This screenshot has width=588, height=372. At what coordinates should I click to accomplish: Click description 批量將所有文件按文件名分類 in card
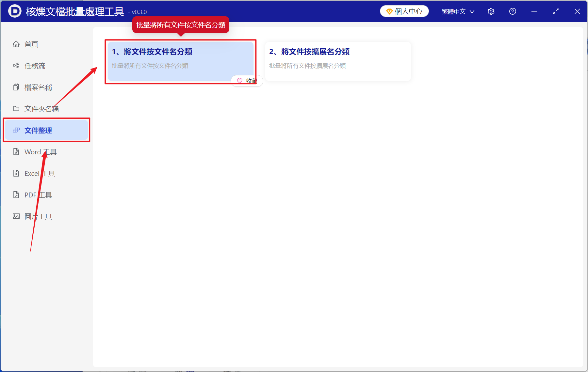point(150,66)
